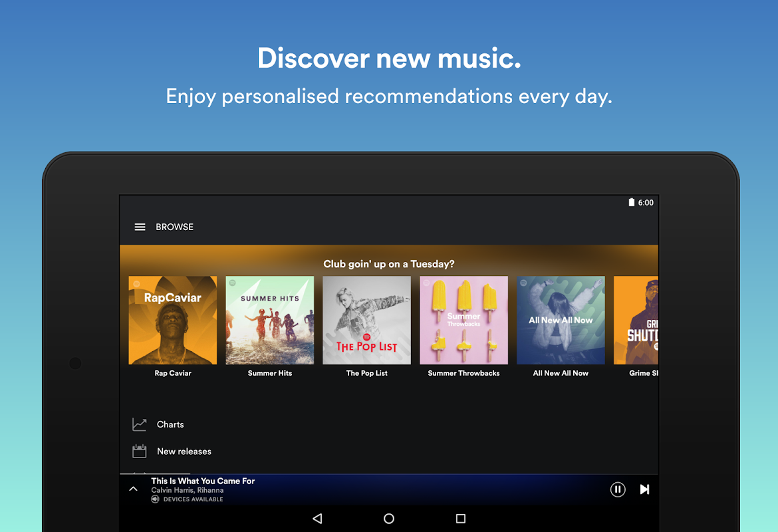The image size is (778, 532).
Task: Select the Summer Throwbacks label
Action: 464,373
